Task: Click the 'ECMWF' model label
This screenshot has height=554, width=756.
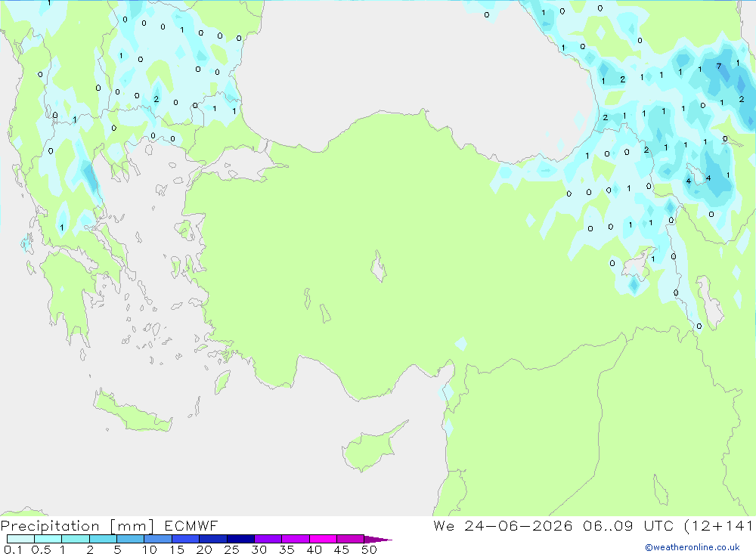Action: click(x=191, y=525)
